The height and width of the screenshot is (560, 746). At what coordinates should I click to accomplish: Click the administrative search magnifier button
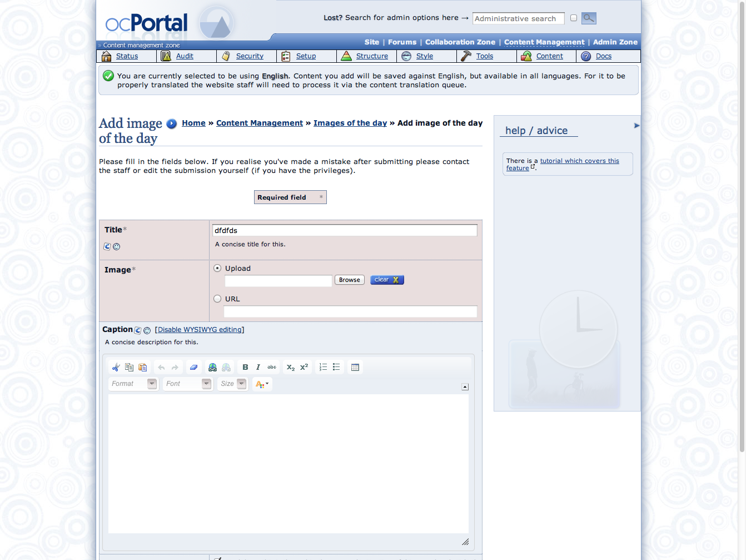coord(589,18)
